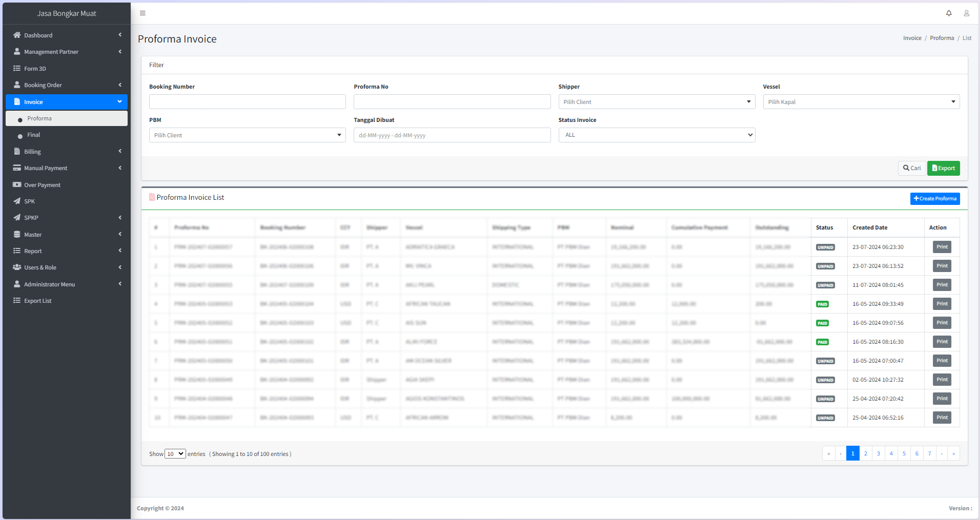Click the Create Proforma button
The width and height of the screenshot is (980, 520).
pos(935,198)
